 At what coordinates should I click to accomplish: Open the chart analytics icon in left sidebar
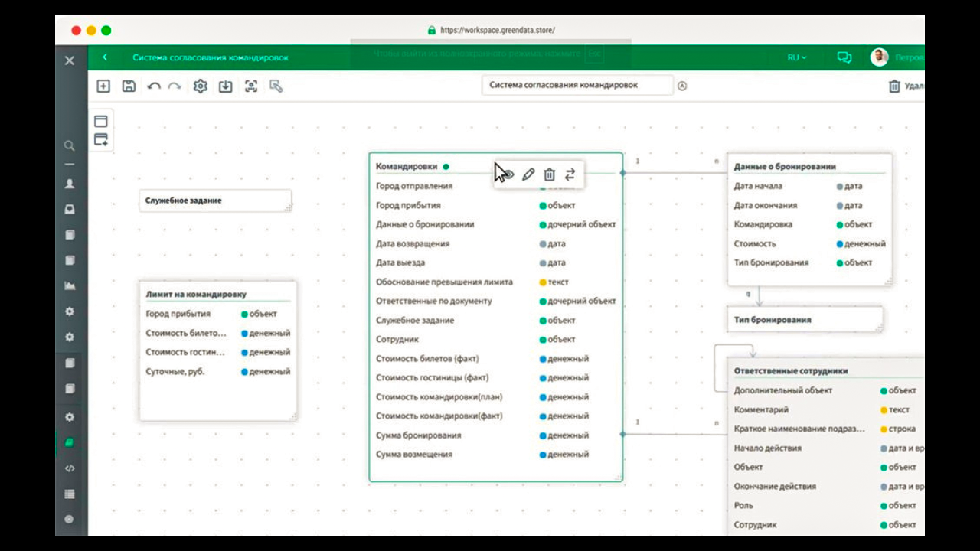70,286
